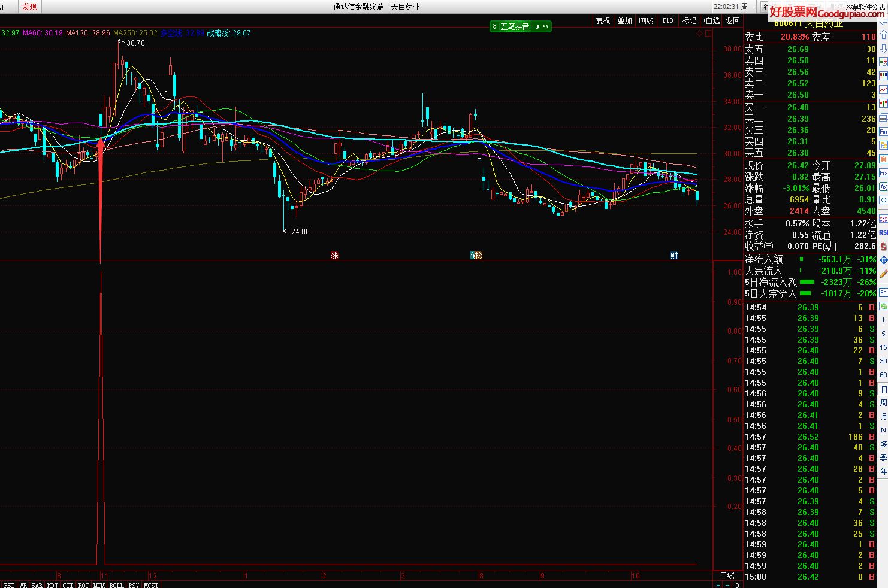The height and width of the screenshot is (588, 888).
Task: Switch to 60-minute period in sidebar
Action: [883, 374]
